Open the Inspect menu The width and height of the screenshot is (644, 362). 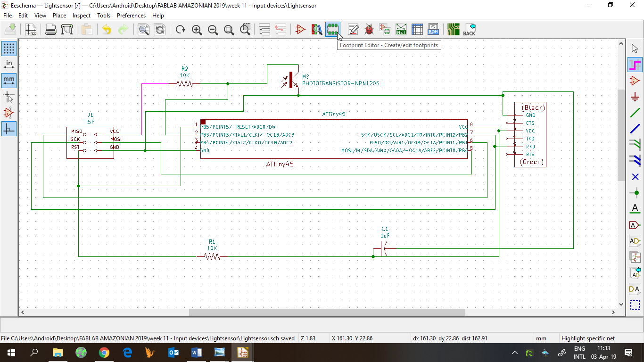tap(82, 16)
